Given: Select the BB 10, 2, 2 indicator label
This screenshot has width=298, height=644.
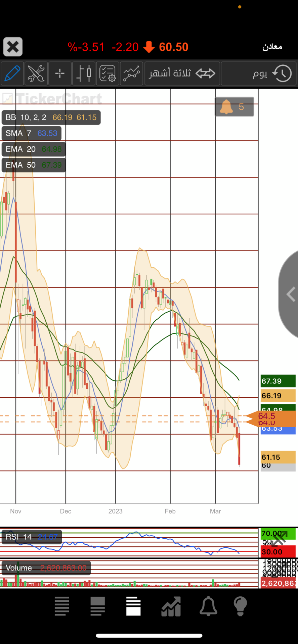Looking at the screenshot, I should [51, 117].
